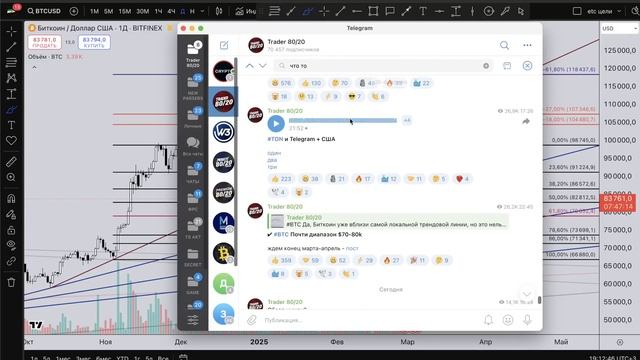Seek in the voice message waveform
Image resolution: width=640 pixels, height=360 pixels.
(342, 120)
